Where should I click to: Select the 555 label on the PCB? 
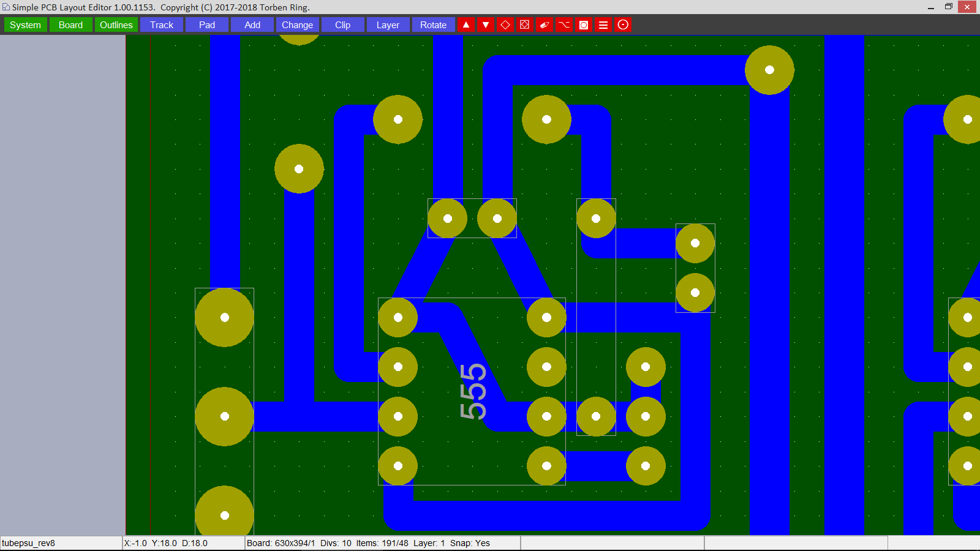[x=473, y=392]
